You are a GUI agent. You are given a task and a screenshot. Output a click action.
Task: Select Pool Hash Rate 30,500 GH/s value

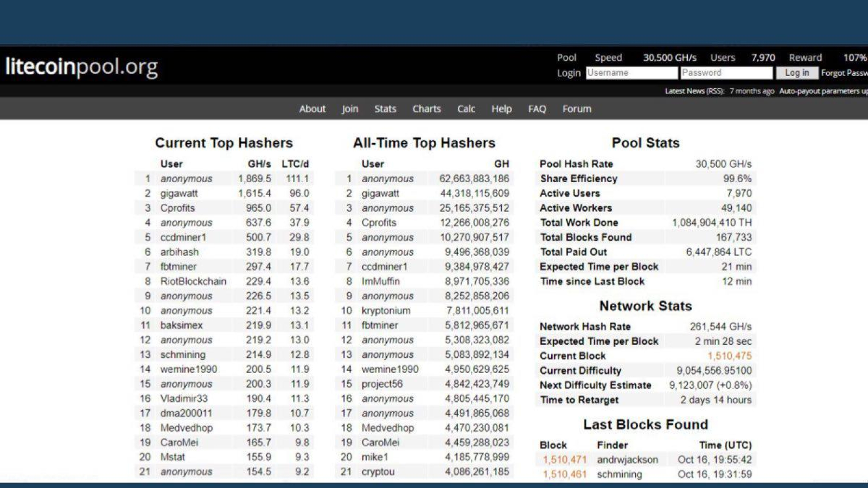point(724,164)
